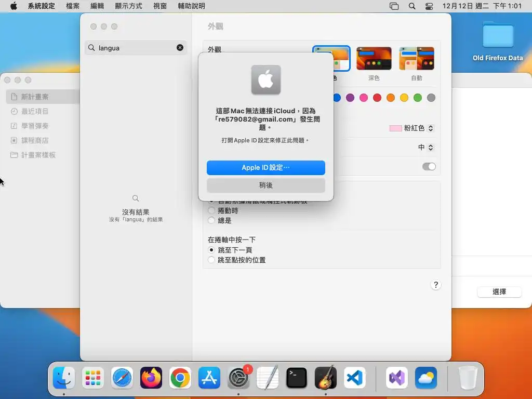
Task: Select 跳至點按的位置 radio button
Action: 211,260
